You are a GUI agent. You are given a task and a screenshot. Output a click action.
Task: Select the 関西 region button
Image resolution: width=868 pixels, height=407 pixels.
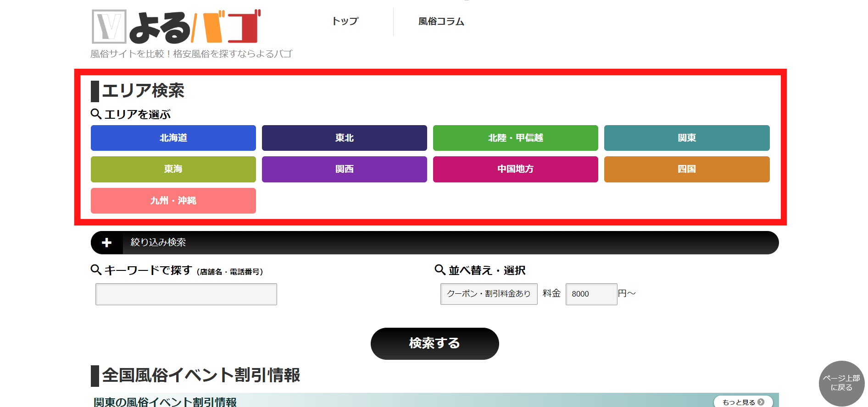pos(344,169)
